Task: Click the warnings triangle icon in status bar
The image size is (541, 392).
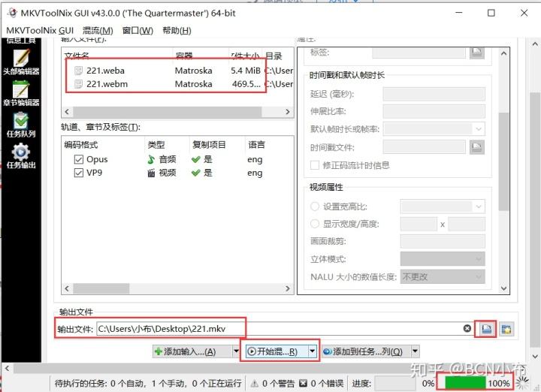Action: [x=254, y=384]
